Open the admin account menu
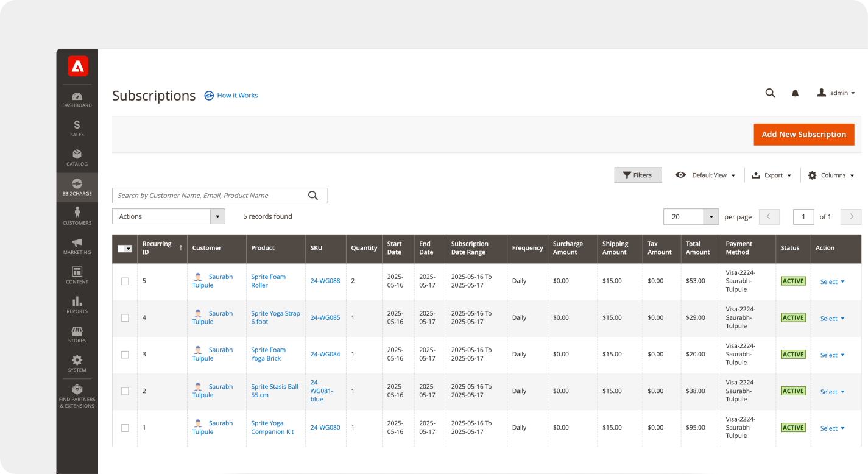Screen dimensions: 868x474 point(836,93)
